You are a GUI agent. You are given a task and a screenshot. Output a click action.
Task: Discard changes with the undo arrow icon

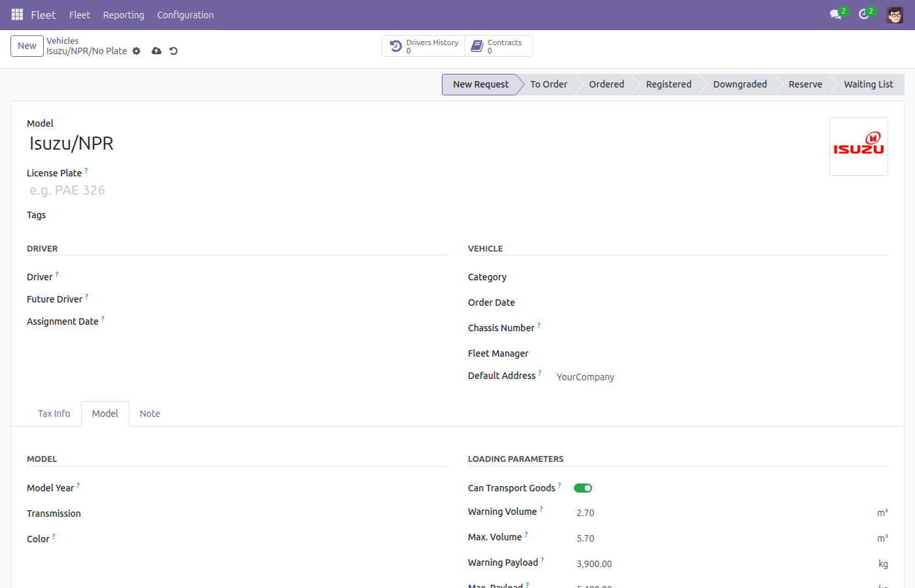pyautogui.click(x=174, y=51)
